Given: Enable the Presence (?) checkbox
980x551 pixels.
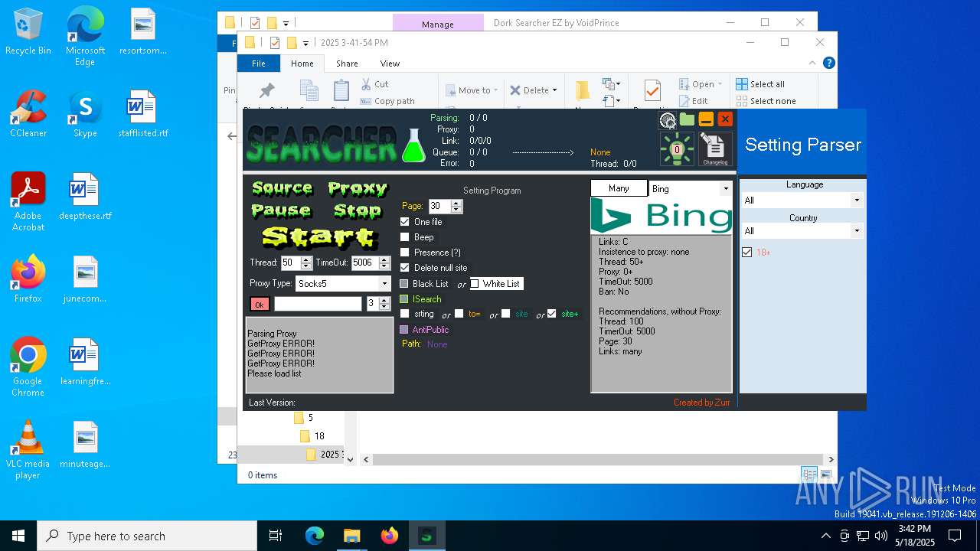Looking at the screenshot, I should coord(405,253).
